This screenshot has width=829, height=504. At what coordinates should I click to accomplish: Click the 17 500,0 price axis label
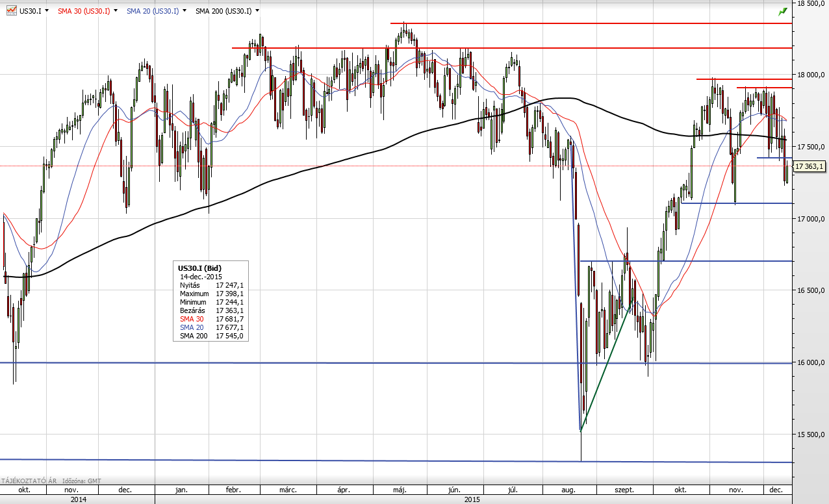(811, 147)
